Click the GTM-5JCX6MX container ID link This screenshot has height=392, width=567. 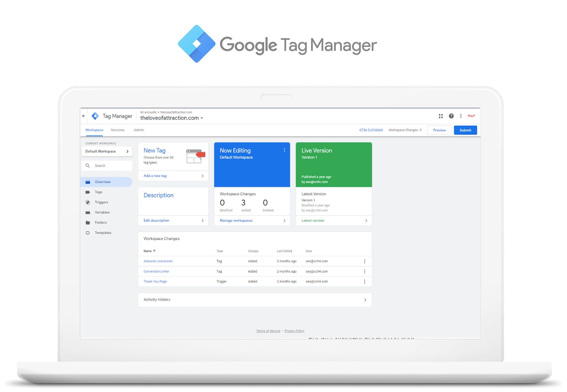click(371, 130)
